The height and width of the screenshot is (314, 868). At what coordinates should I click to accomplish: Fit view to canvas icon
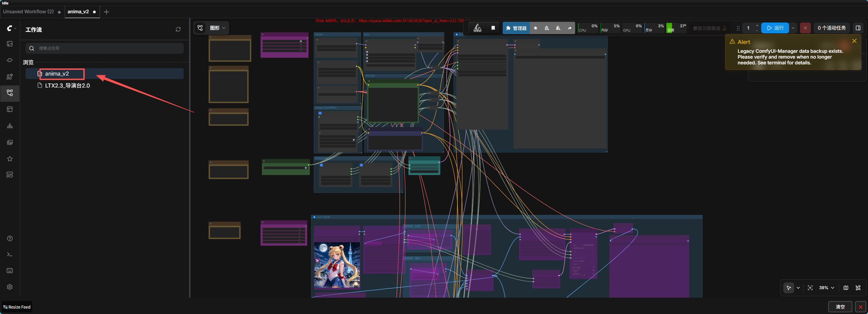[810, 288]
